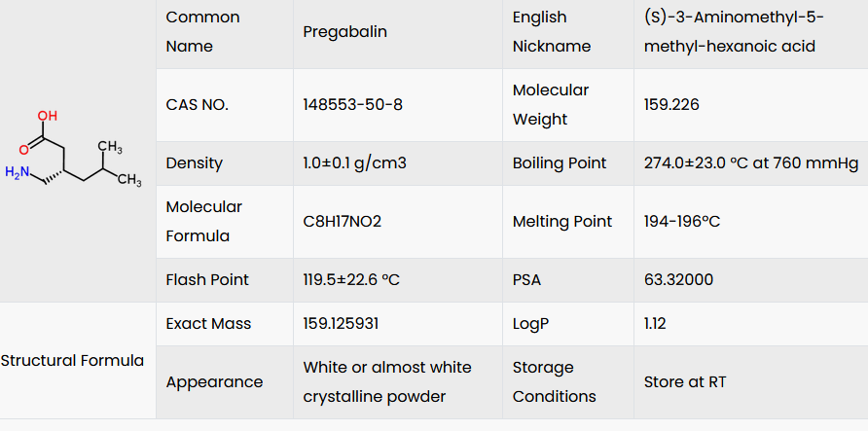Click the molecular formula C8H17NO2
The height and width of the screenshot is (431, 868).
click(x=342, y=221)
